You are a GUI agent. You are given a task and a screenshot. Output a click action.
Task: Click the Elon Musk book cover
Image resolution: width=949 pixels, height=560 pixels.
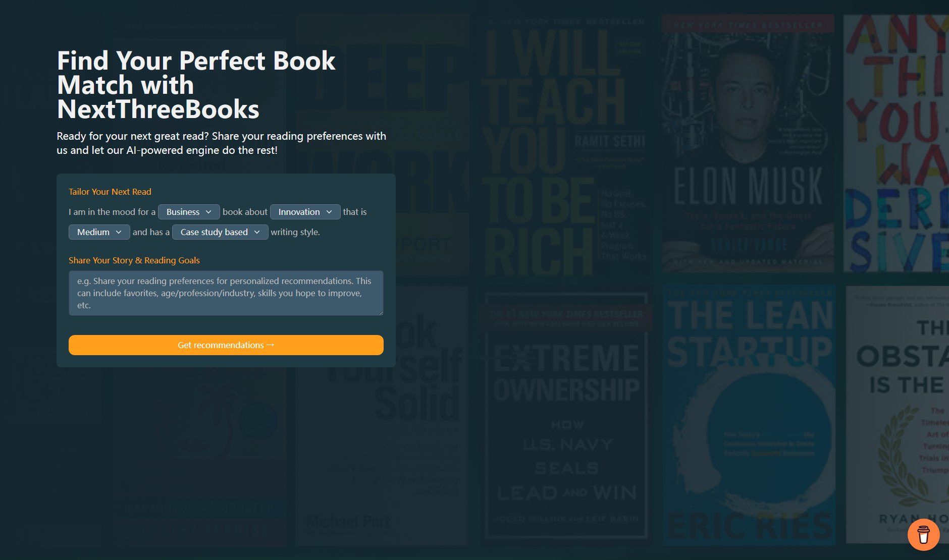tap(748, 144)
